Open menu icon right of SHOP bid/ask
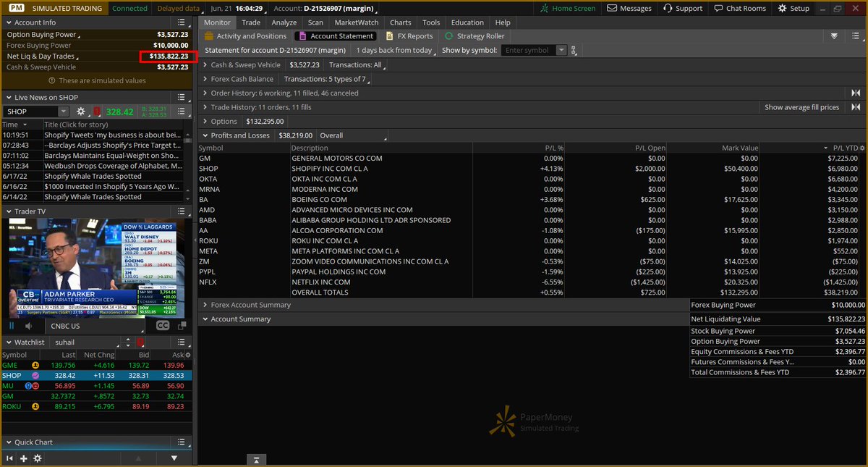Screen dimensions: 868x467 [x=182, y=112]
